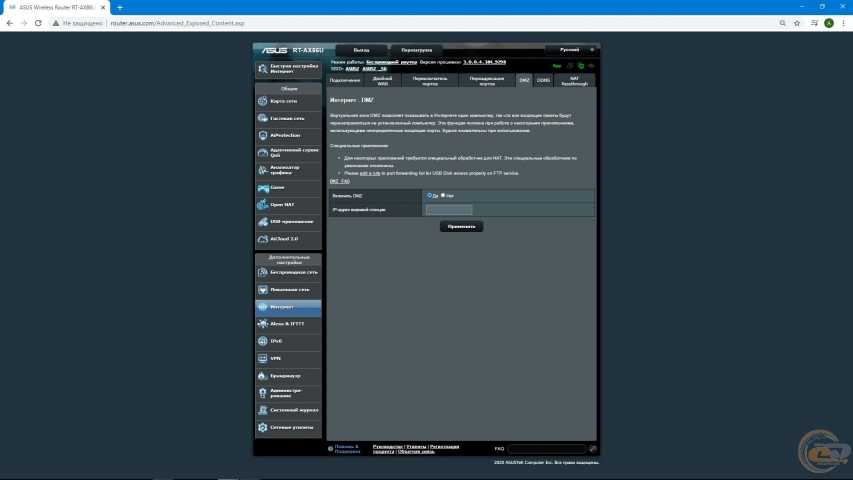
Task: Switch to Переключатель портов tab
Action: coord(430,81)
